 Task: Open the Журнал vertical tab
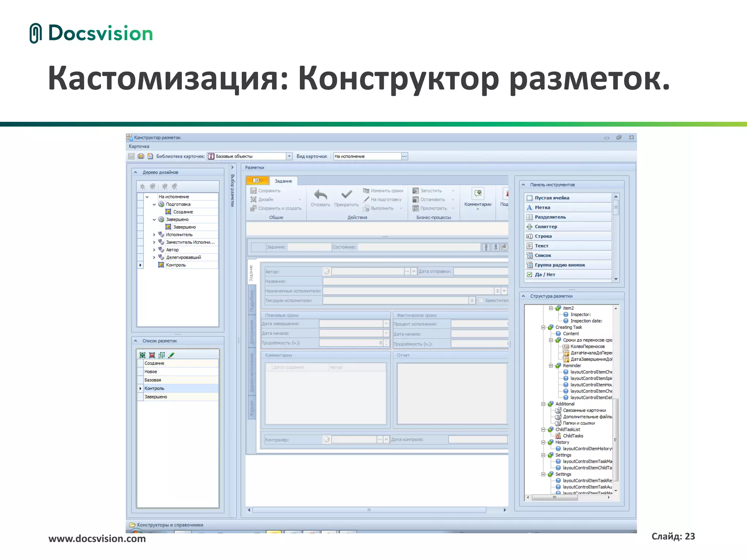(251, 408)
